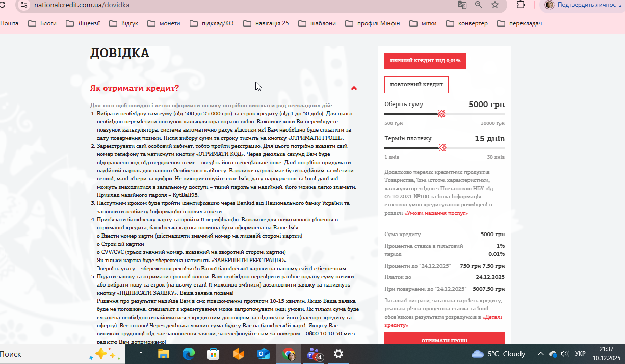Click the profile avatar in Chrome toolbar

coord(550,5)
